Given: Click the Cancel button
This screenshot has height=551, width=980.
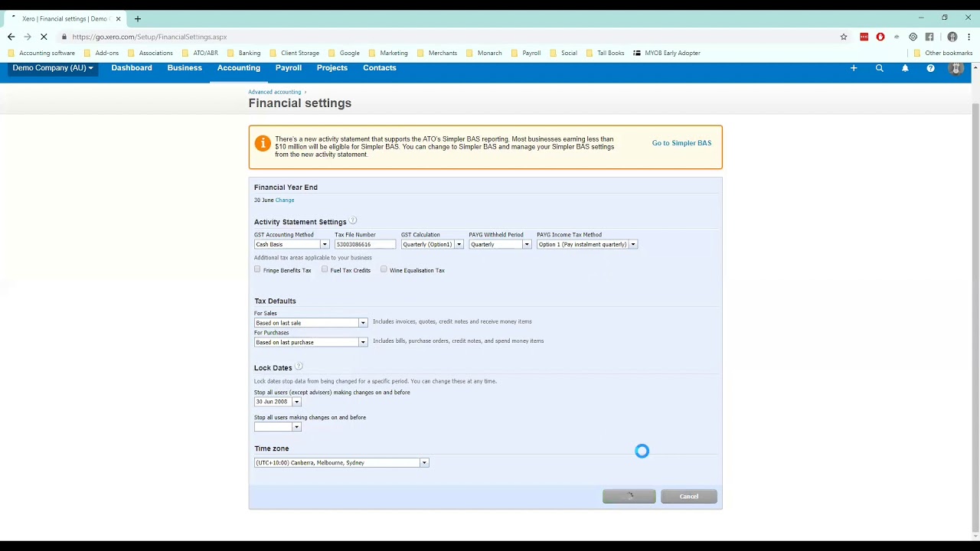Looking at the screenshot, I should click(689, 497).
